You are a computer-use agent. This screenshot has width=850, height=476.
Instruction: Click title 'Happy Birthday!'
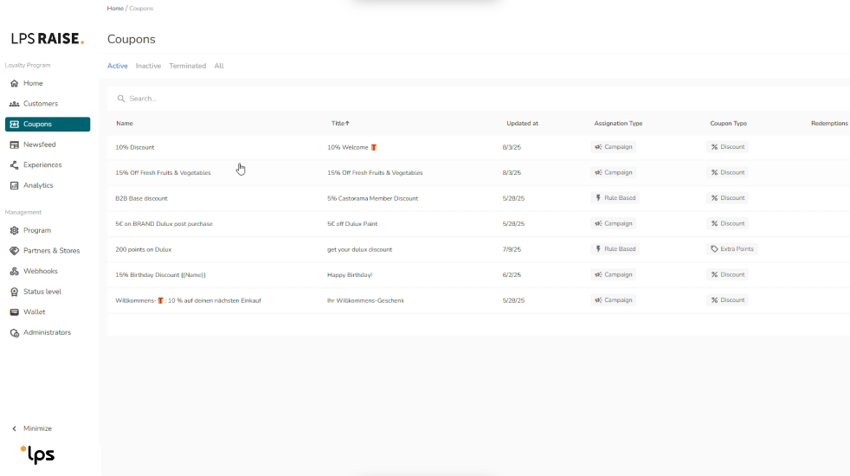(350, 275)
